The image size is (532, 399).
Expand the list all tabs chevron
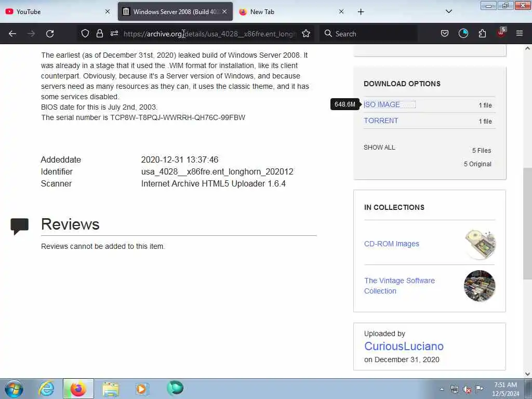pos(449,12)
